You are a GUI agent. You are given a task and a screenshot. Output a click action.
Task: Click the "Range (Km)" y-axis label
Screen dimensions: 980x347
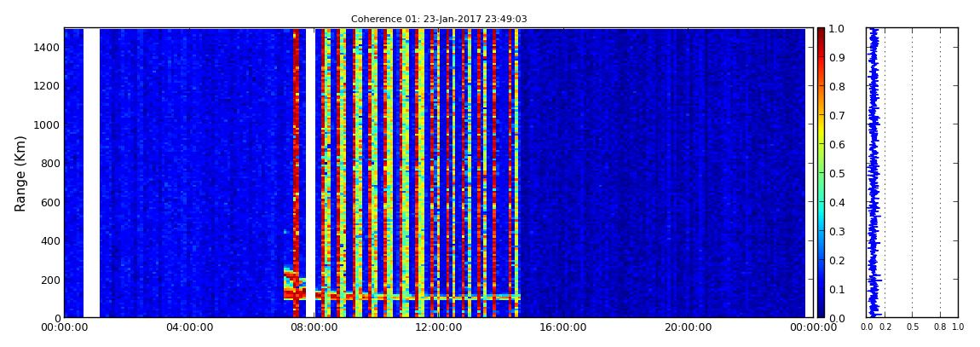pos(20,173)
